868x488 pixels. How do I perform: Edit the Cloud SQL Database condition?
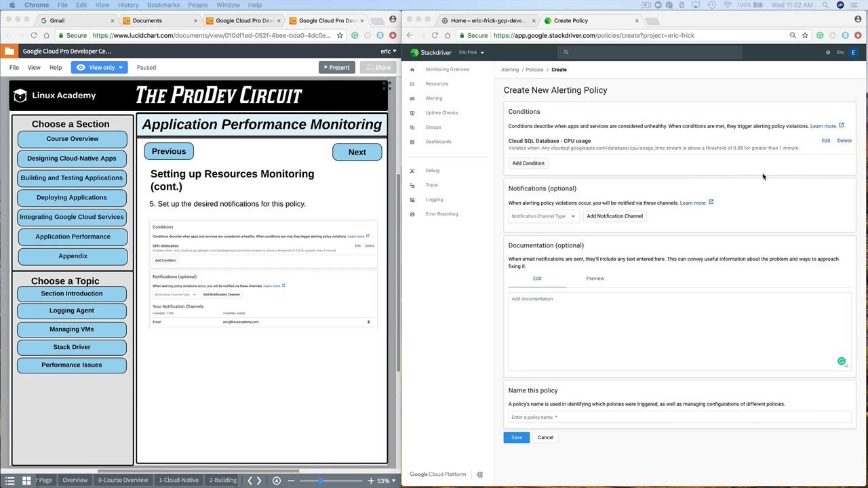[x=826, y=141]
